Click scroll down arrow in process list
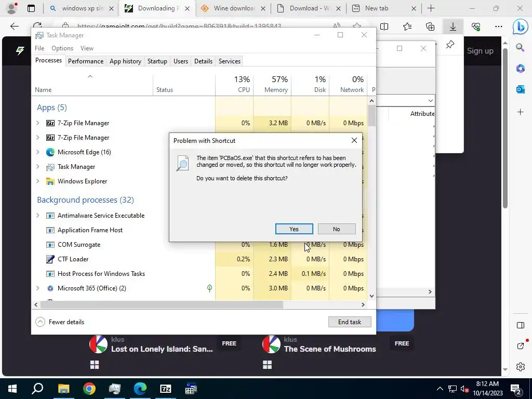The height and width of the screenshot is (399, 532). pyautogui.click(x=371, y=296)
